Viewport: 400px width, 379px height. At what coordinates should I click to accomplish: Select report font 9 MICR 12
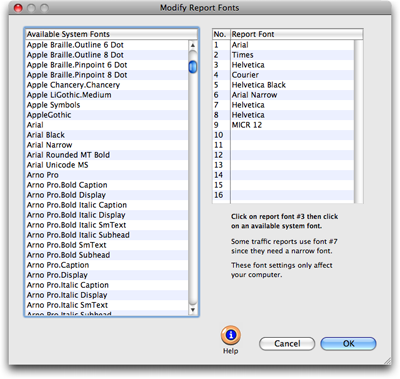point(283,125)
